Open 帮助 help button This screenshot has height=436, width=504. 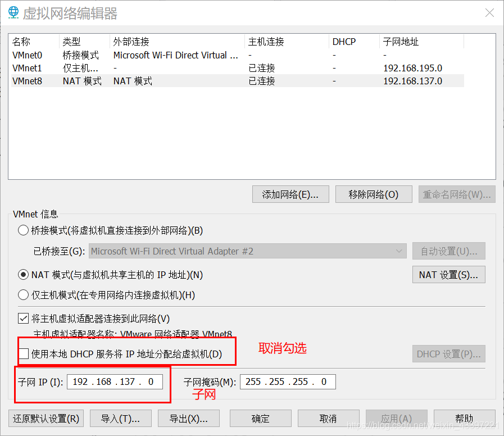(465, 419)
